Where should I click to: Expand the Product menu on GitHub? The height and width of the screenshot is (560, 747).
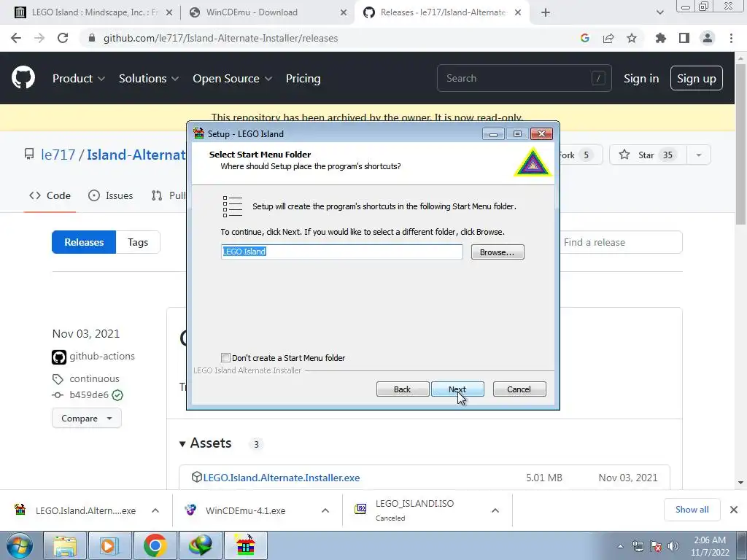79,78
